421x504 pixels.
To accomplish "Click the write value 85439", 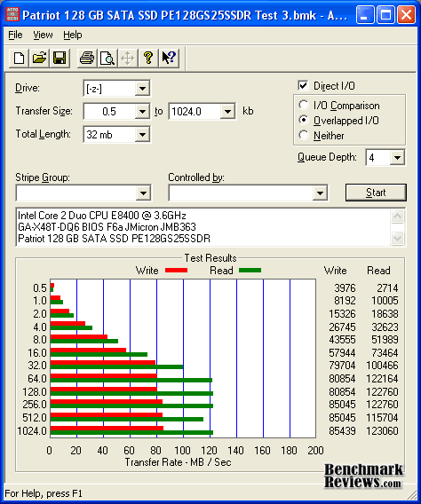I will pos(342,430).
